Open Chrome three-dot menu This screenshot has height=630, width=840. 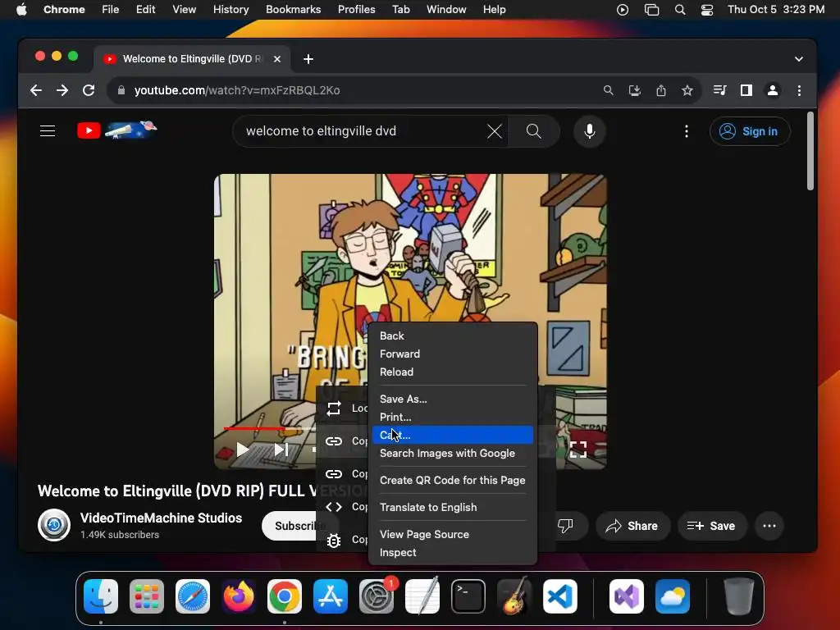[799, 90]
